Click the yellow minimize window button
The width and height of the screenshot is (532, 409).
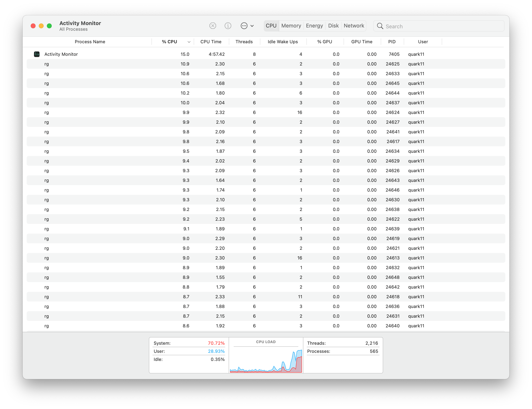pyautogui.click(x=41, y=26)
